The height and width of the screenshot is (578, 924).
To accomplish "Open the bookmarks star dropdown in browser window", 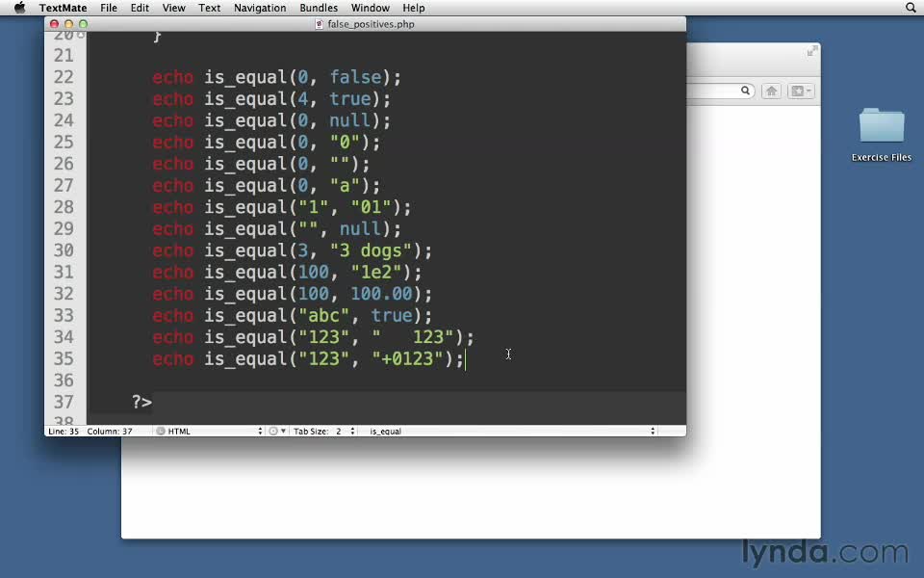I will tap(801, 91).
